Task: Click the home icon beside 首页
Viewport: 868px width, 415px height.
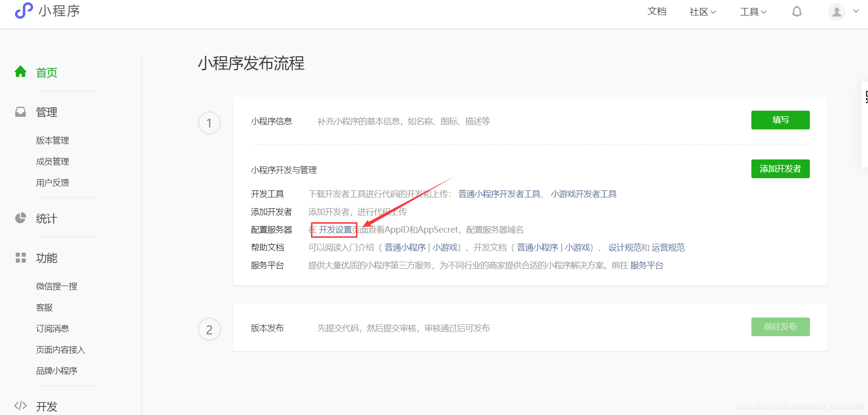Action: coord(21,71)
